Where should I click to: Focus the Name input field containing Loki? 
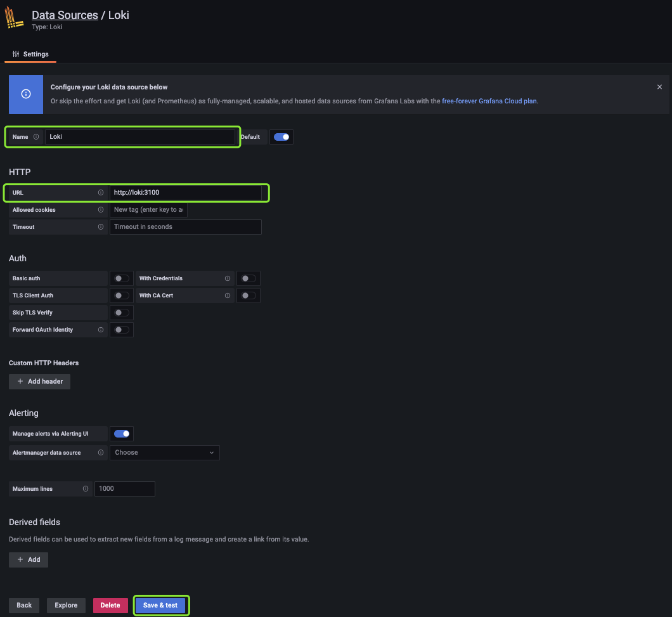click(139, 137)
